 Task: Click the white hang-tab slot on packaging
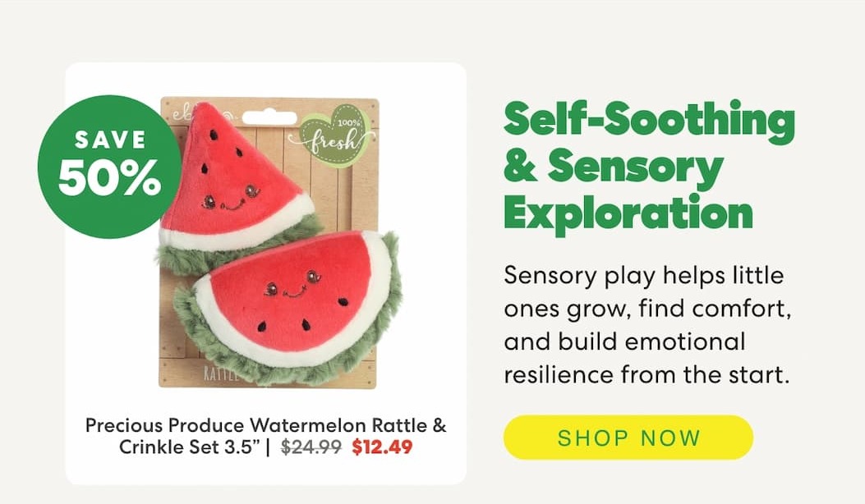click(269, 118)
